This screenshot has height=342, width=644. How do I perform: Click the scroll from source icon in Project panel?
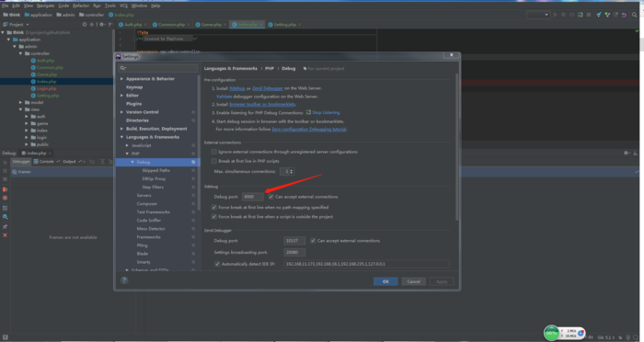click(85, 25)
